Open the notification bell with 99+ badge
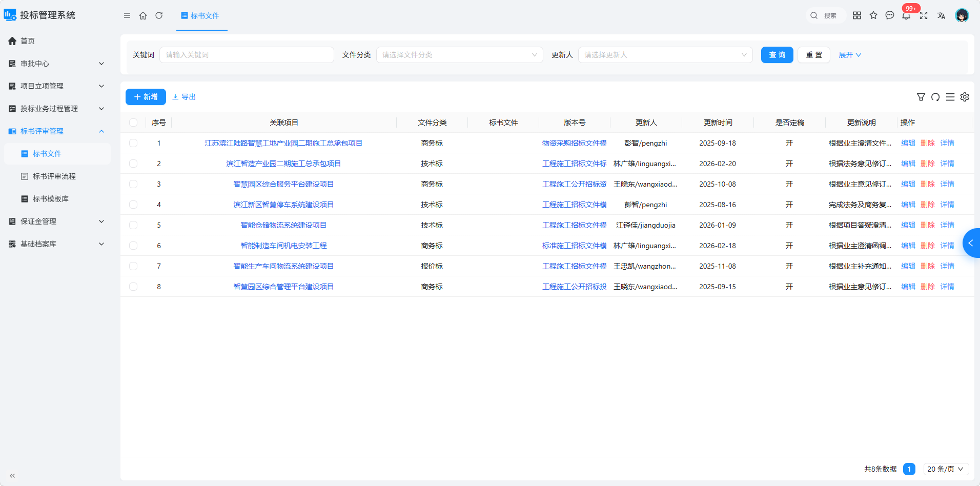 pos(906,15)
